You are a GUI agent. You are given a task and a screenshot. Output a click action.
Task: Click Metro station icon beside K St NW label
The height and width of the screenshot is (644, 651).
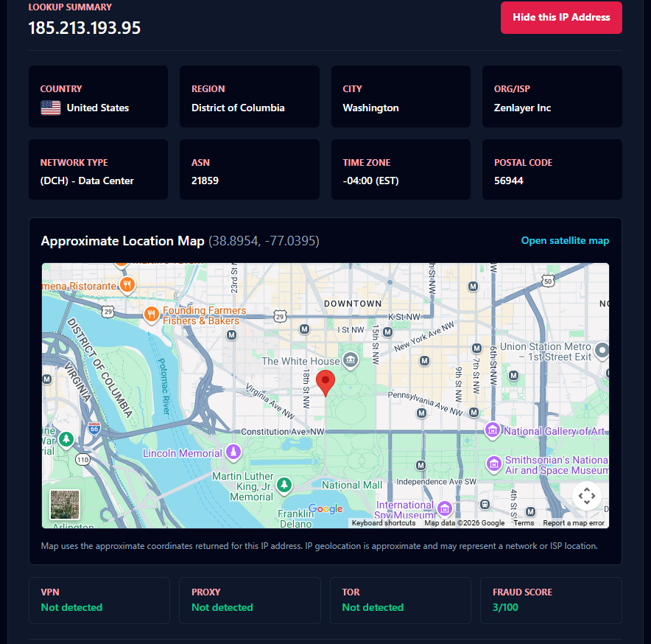coord(388,332)
